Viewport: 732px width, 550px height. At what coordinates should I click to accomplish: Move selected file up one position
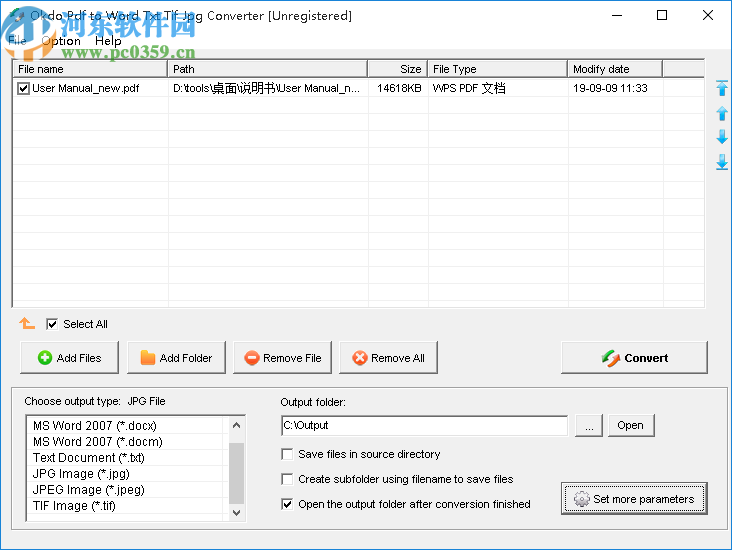pyautogui.click(x=722, y=113)
